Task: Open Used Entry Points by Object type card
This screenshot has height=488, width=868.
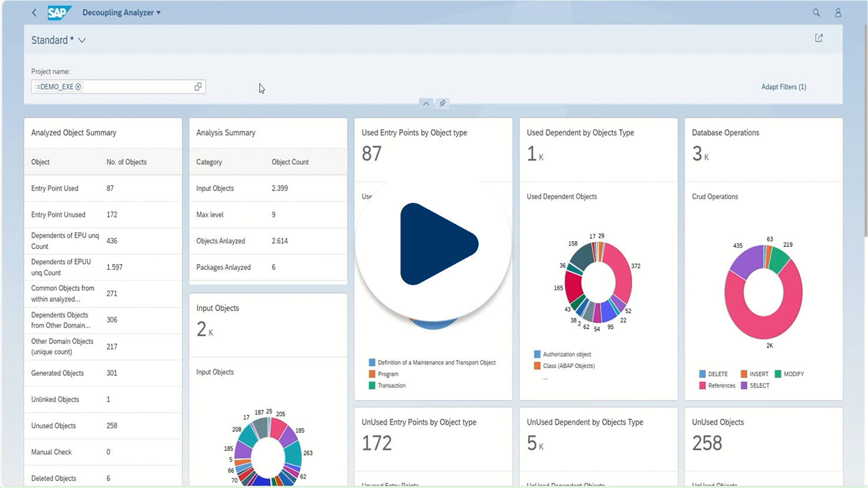Action: coord(433,149)
